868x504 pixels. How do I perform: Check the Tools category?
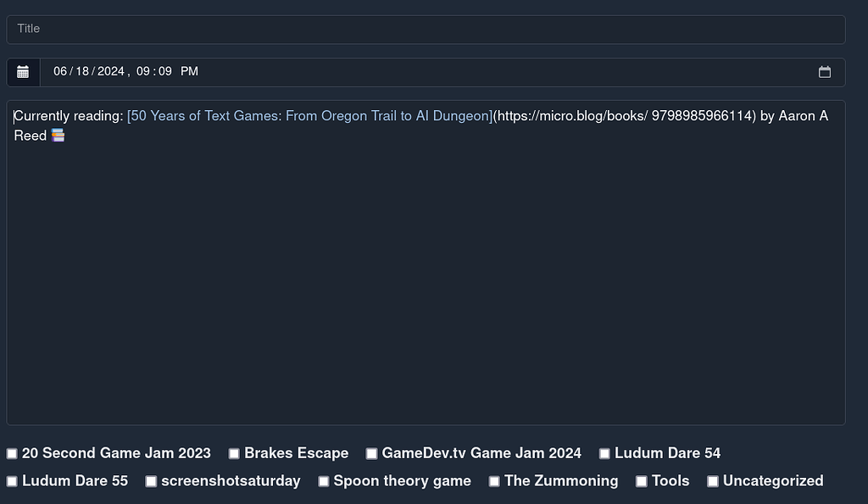642,481
